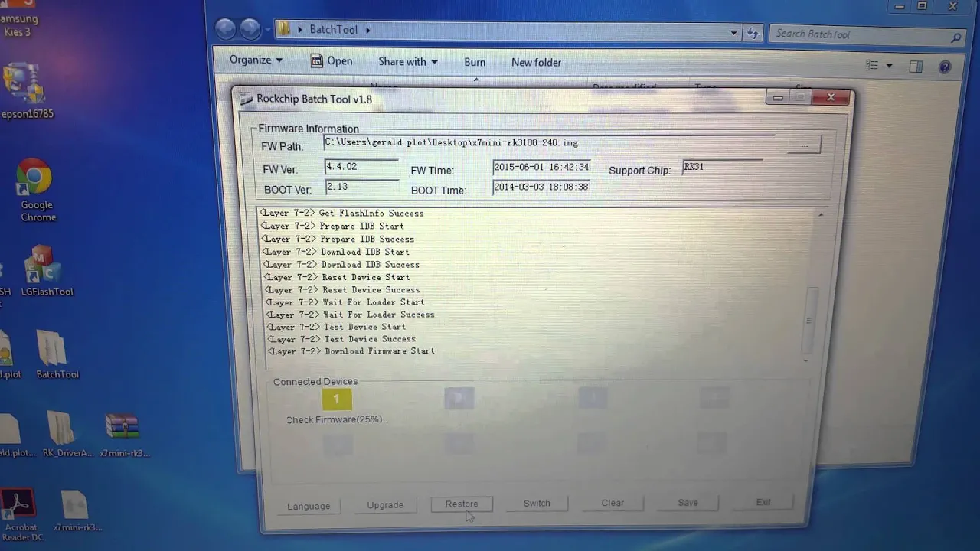
Task: Click the Explorer forward navigation arrow
Action: click(250, 29)
